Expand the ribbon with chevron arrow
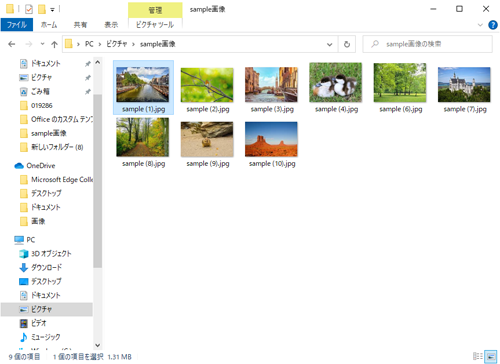Screen dimensions: 500x364 pos(480,25)
